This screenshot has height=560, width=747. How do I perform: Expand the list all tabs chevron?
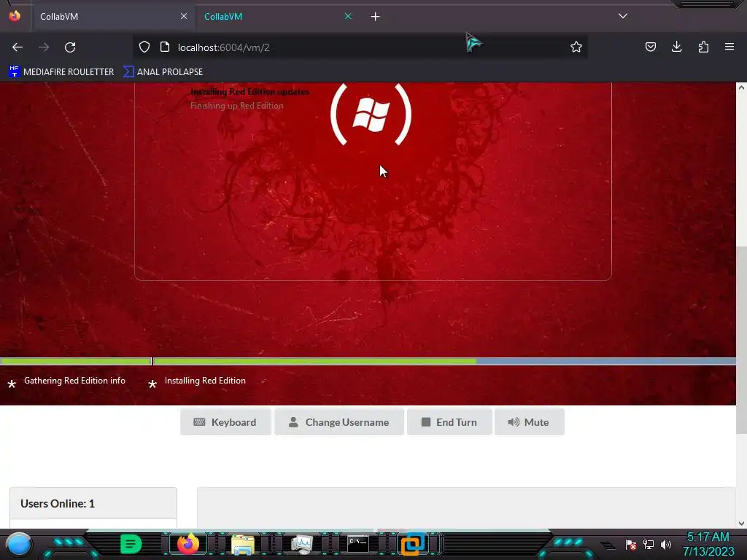623,16
